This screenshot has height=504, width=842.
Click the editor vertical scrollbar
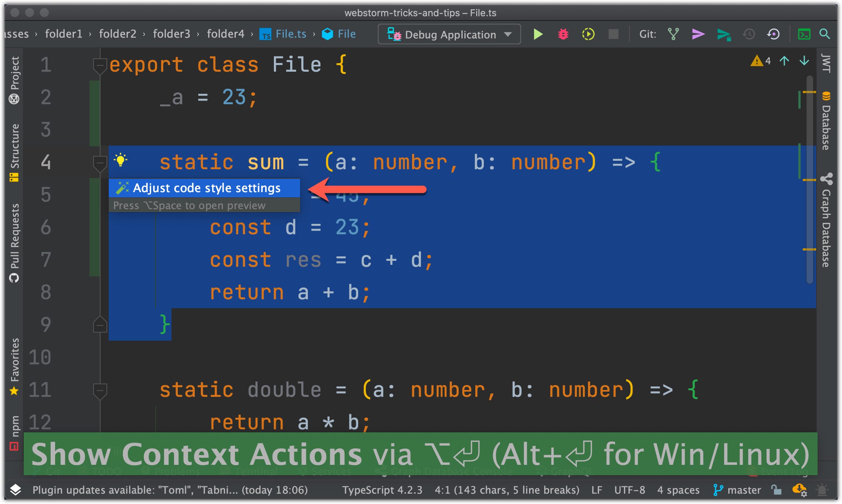[x=809, y=177]
